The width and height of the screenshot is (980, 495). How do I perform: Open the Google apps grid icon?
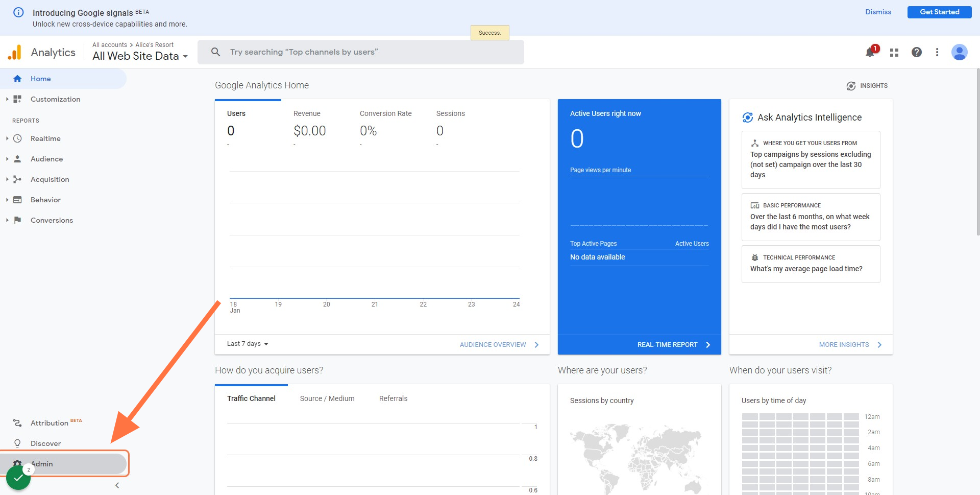pos(894,52)
